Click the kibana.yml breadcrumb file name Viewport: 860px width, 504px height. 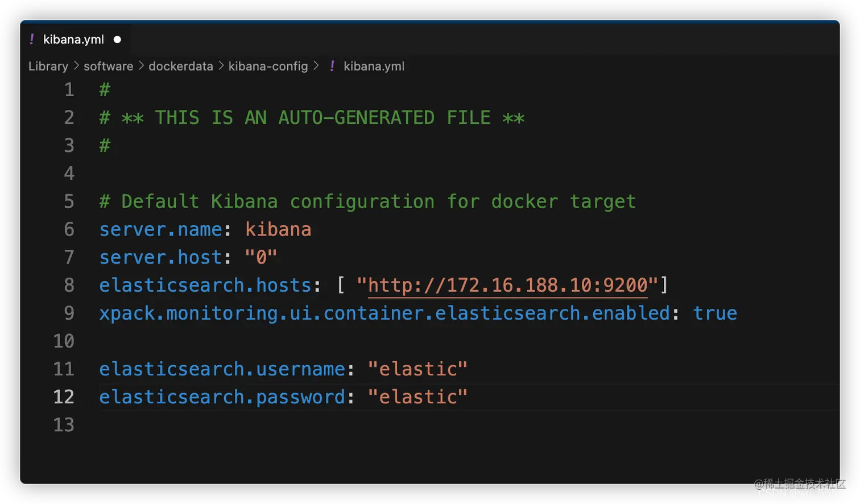[374, 67]
